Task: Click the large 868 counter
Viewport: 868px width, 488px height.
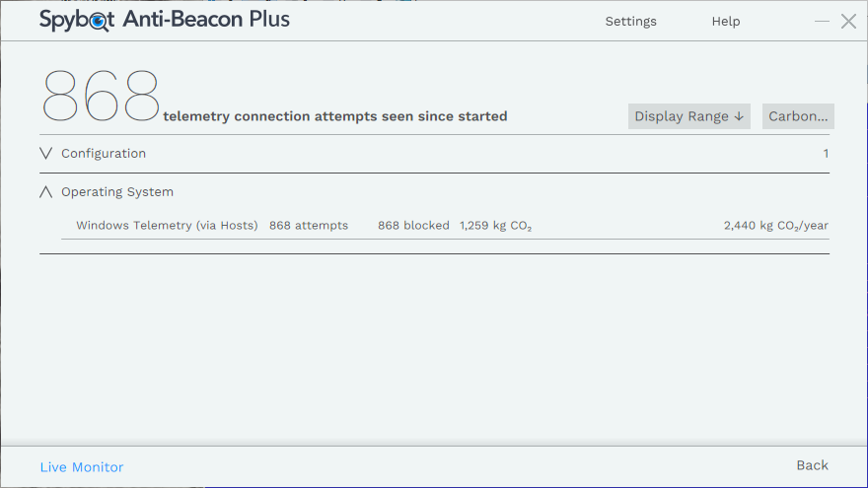Action: coord(101,96)
